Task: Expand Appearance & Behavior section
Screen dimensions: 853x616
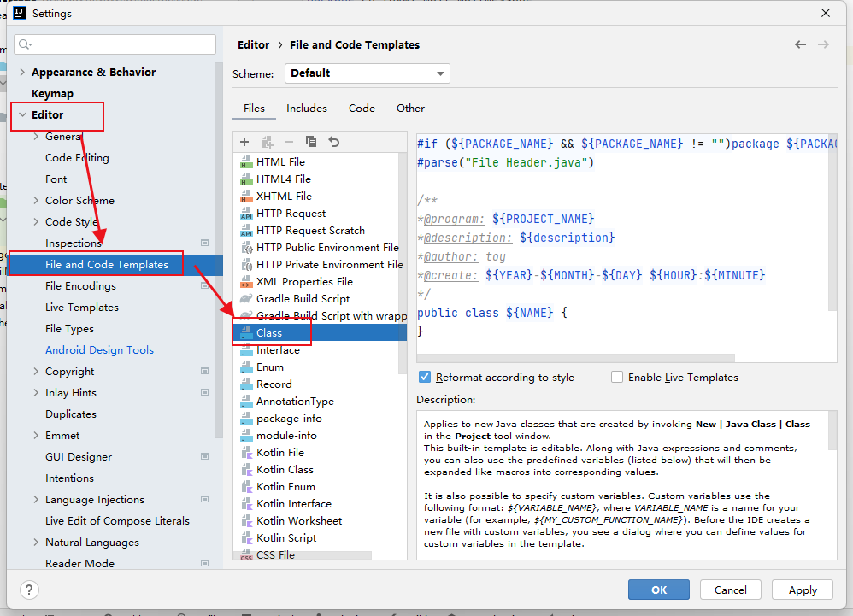Action: [x=22, y=73]
